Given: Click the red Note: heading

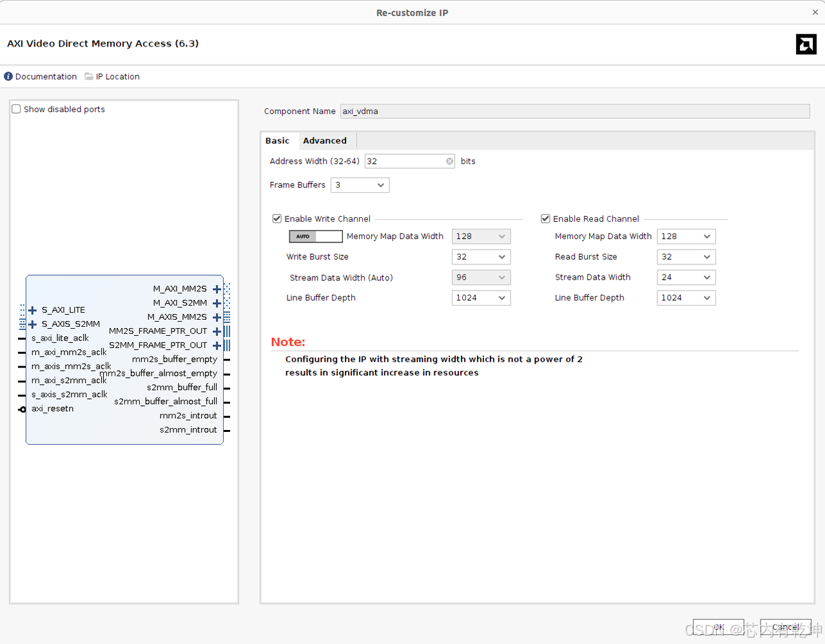Looking at the screenshot, I should click(288, 342).
